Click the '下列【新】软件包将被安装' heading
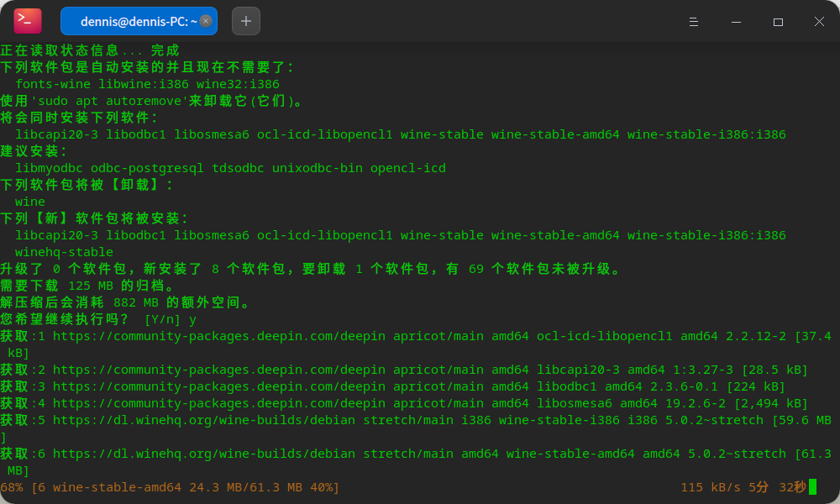 [94, 218]
